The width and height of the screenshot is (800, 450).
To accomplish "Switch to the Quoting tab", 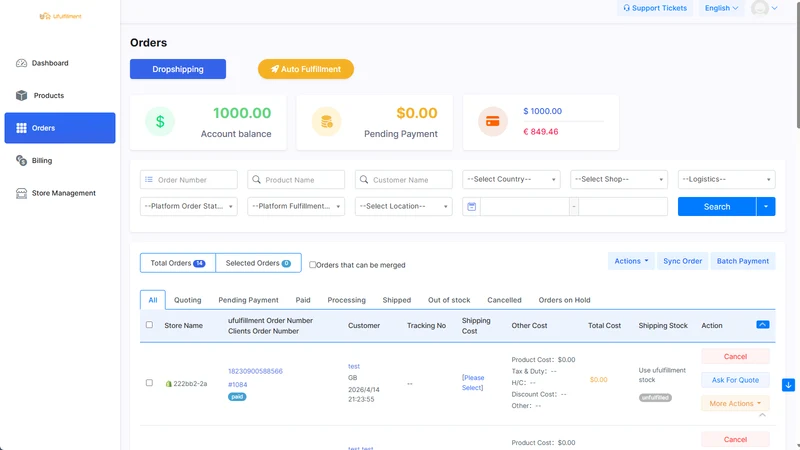I will click(188, 300).
